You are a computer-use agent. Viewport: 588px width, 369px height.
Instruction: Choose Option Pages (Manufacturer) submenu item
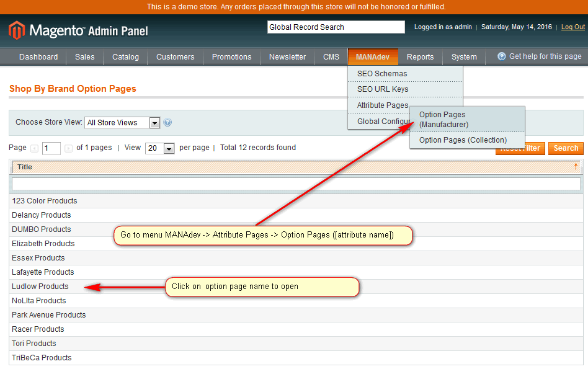(467, 120)
